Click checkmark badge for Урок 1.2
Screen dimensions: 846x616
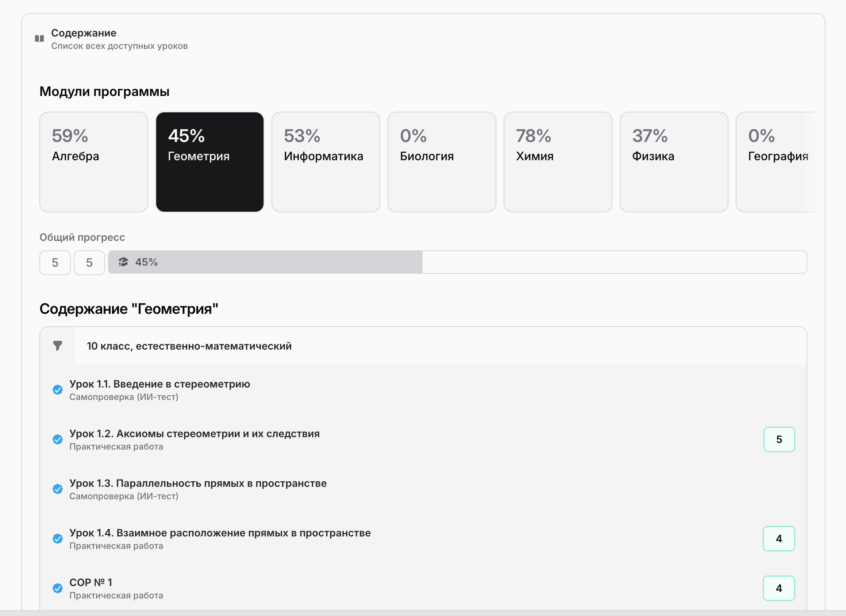(x=57, y=439)
